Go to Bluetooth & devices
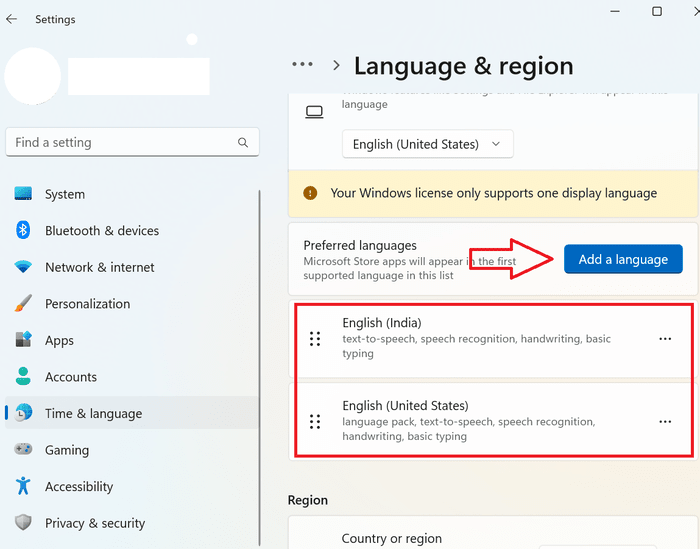This screenshot has width=700, height=549. pos(132,230)
